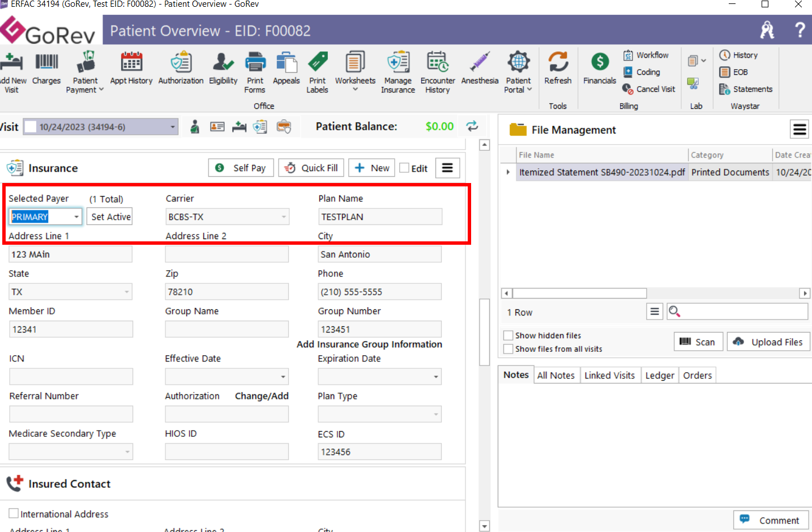Screen dimensions: 812x532
Task: Enable the Edit checkbox in Insurance section
Action: click(403, 168)
